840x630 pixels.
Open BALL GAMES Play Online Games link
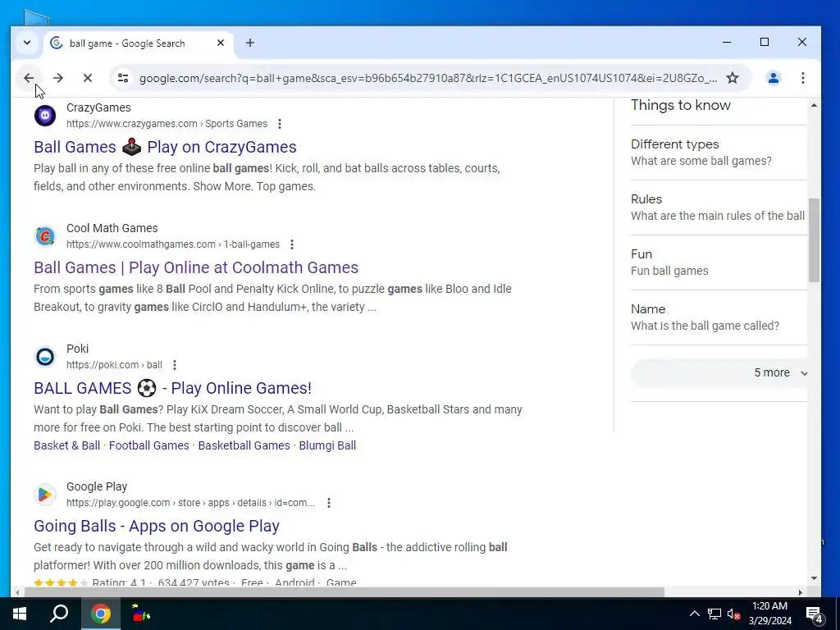tap(172, 388)
